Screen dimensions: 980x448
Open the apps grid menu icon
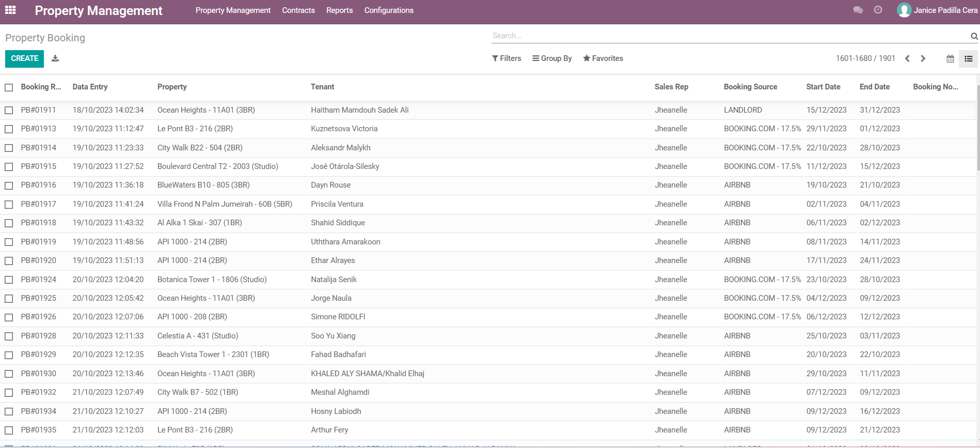tap(10, 10)
